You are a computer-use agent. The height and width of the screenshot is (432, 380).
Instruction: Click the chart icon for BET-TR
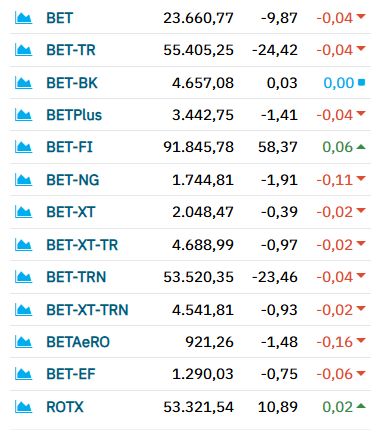click(23, 50)
